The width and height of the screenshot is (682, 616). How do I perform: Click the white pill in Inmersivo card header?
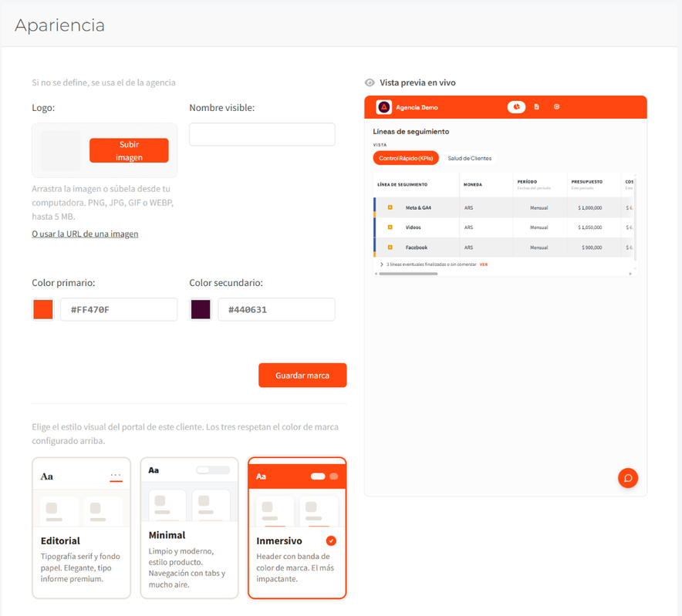[x=318, y=476]
